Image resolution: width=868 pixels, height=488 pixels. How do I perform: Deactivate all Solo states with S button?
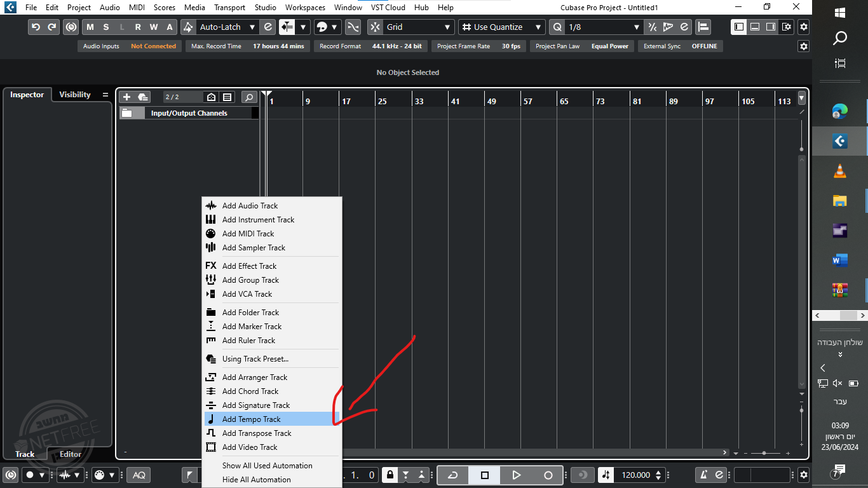click(x=106, y=27)
